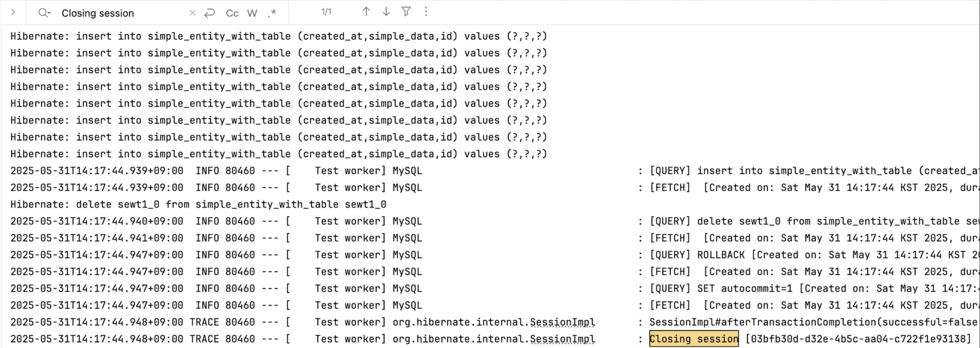Clear the search text with X
Screen dimensions: 980x348
tap(192, 13)
